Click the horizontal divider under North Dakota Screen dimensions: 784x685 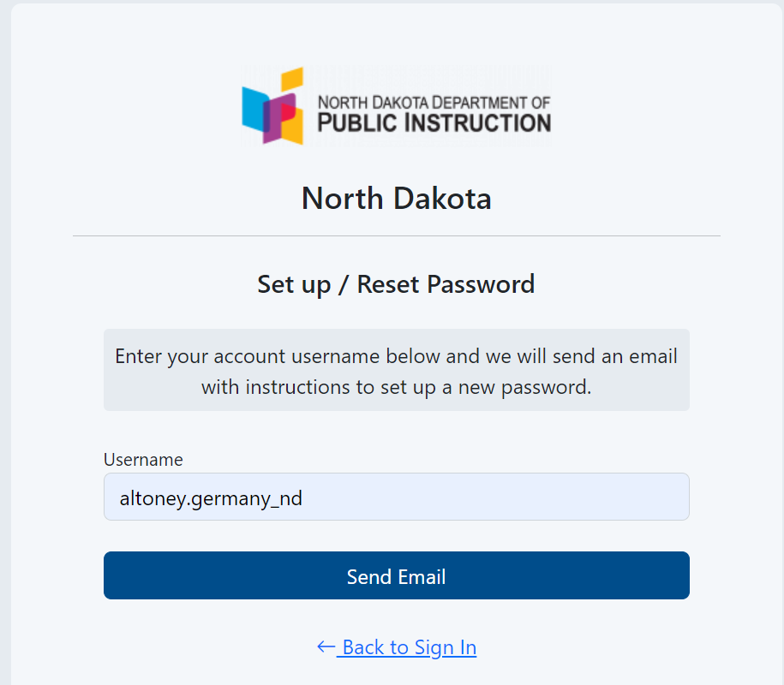[396, 235]
